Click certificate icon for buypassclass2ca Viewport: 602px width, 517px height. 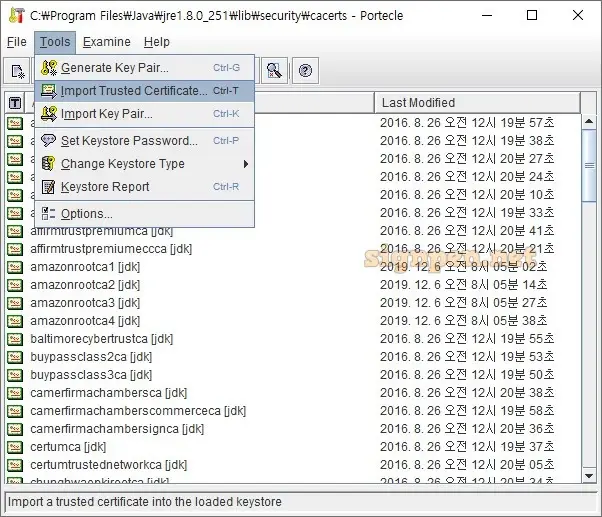(15, 357)
